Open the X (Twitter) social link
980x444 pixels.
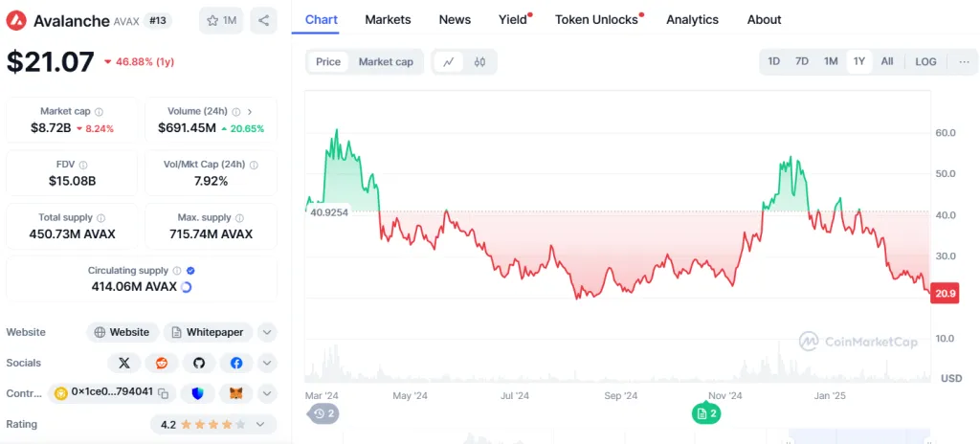tap(123, 363)
